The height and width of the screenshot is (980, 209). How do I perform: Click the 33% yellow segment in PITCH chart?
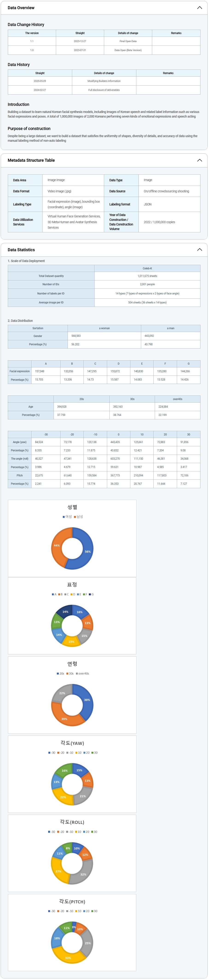pos(68,957)
